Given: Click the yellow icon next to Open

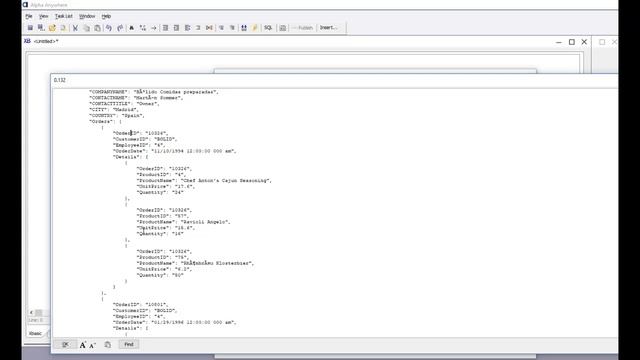Looking at the screenshot, I should (63, 28).
